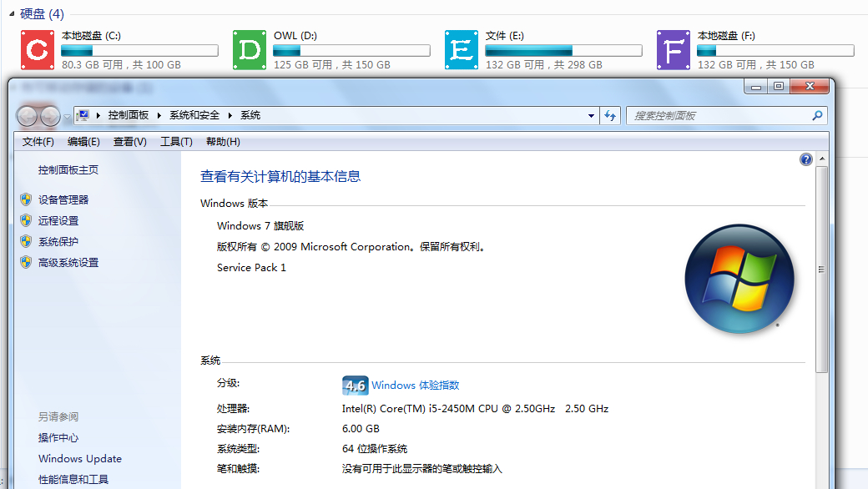Click the E: drive usage bar
Viewport: 868px width, 489px height.
(563, 51)
